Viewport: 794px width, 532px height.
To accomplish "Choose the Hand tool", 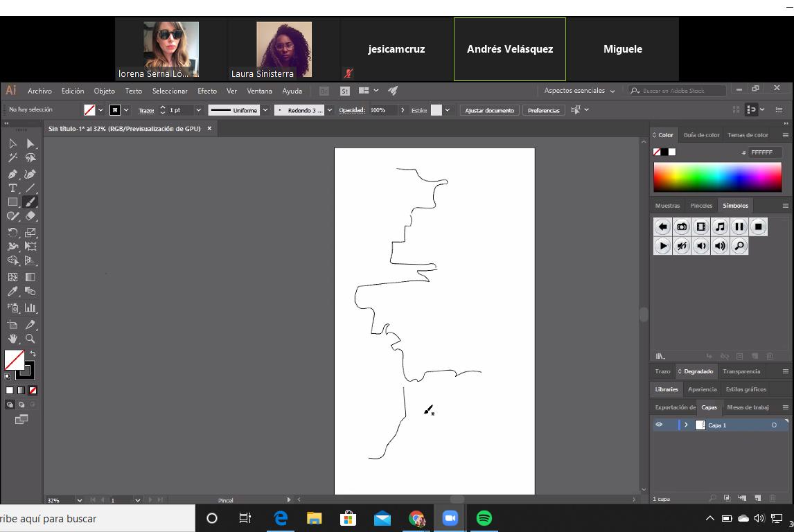I will pos(12,339).
